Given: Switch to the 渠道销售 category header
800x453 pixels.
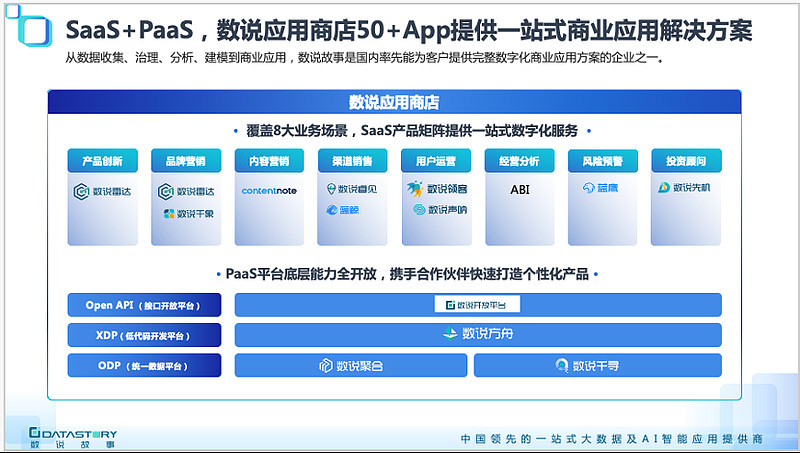Looking at the screenshot, I should [x=352, y=161].
